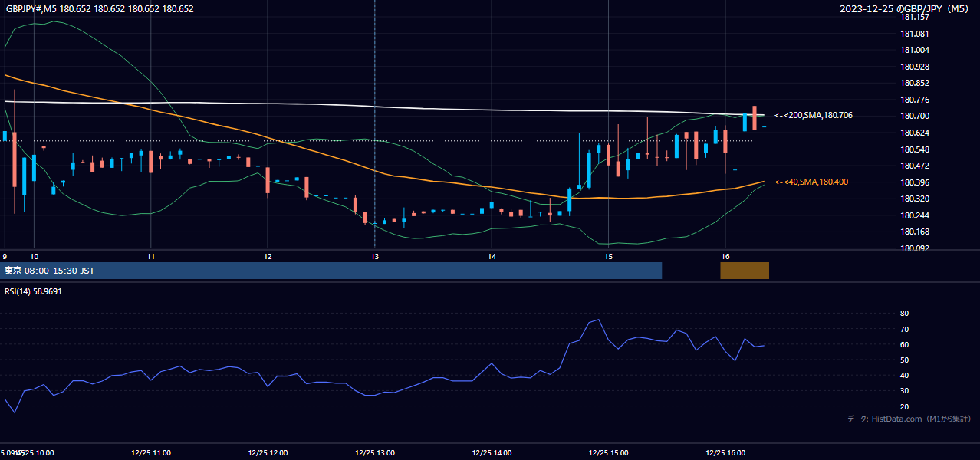The image size is (980, 460).
Task: Click hour marker 10 under price chart
Action: tap(34, 256)
